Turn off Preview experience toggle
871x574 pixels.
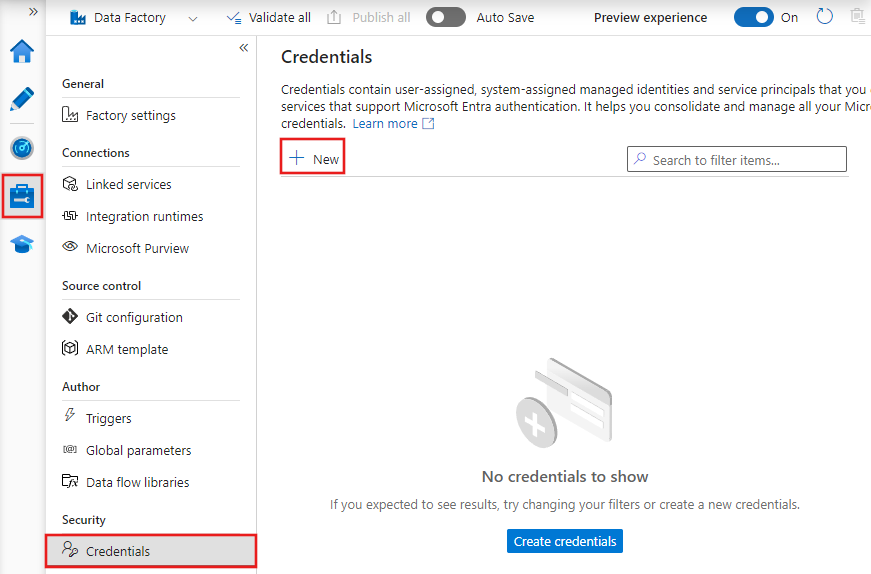pos(753,17)
